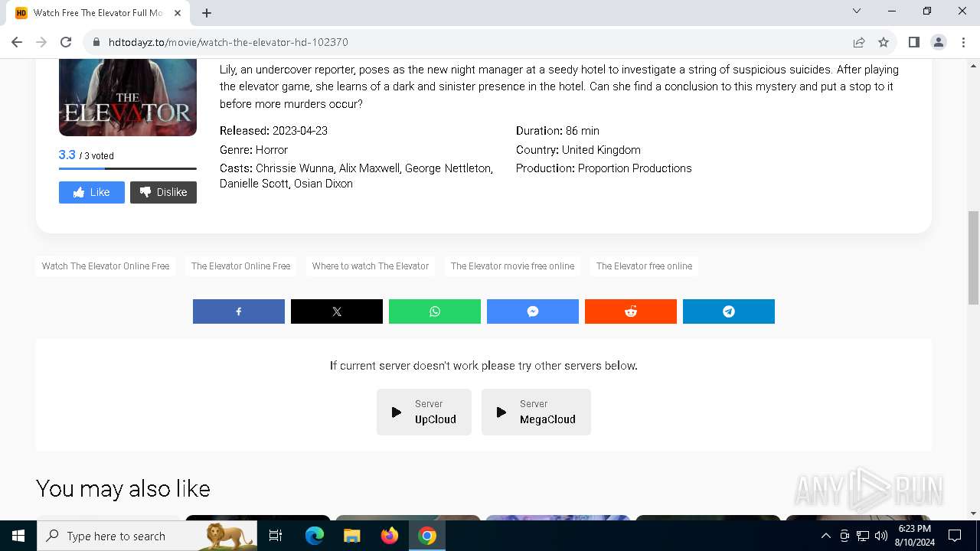Open the 'Where to watch The Elevator' tag
The height and width of the screenshot is (551, 980).
point(371,266)
